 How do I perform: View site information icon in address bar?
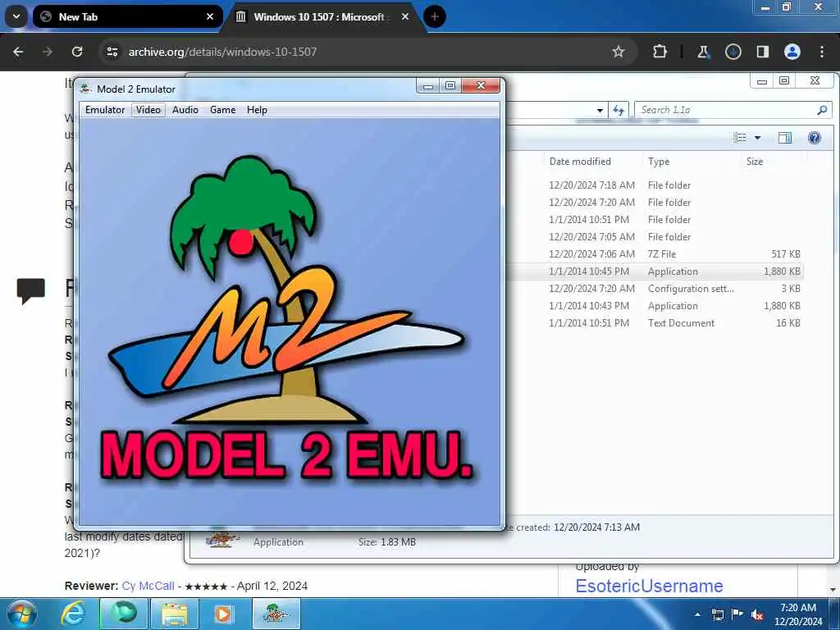[112, 52]
